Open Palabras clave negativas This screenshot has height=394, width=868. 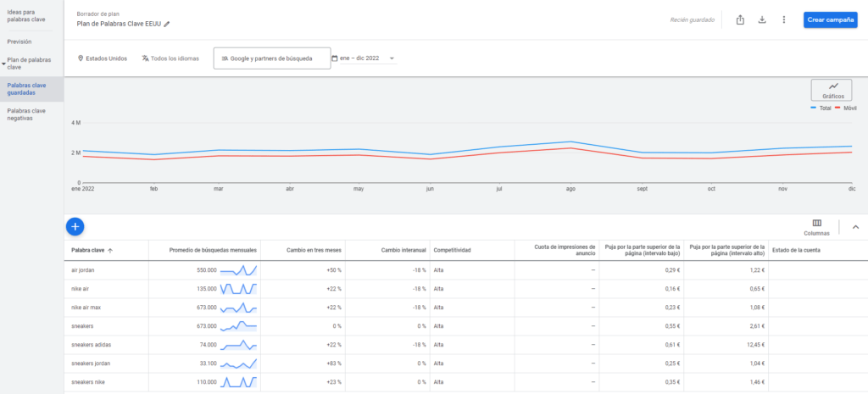(x=26, y=114)
